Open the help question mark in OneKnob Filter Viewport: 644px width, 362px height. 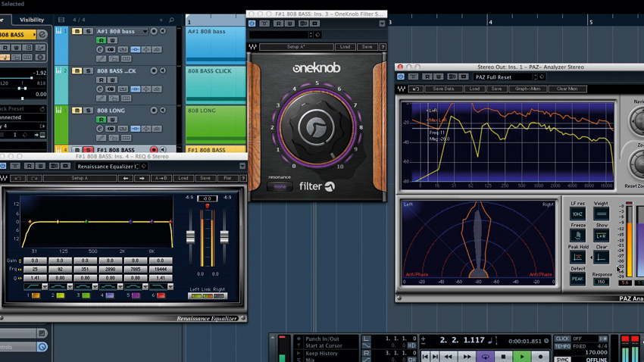383,47
